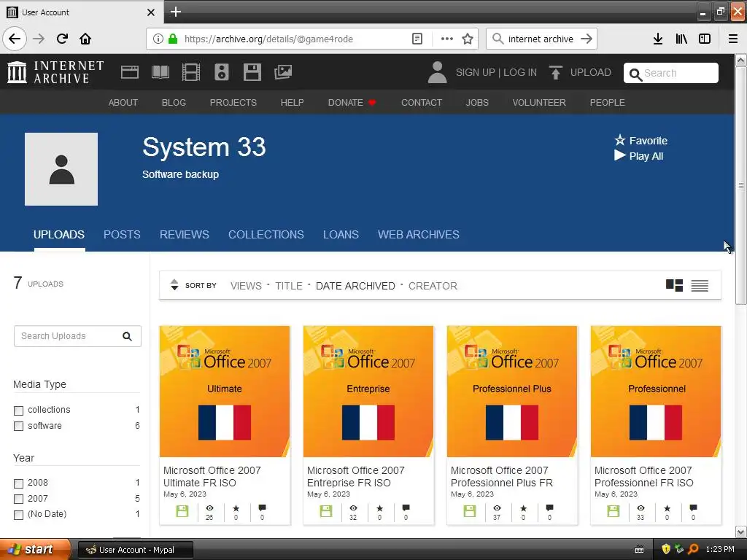Check the (No Date) year filter
747x560 pixels.
point(18,515)
